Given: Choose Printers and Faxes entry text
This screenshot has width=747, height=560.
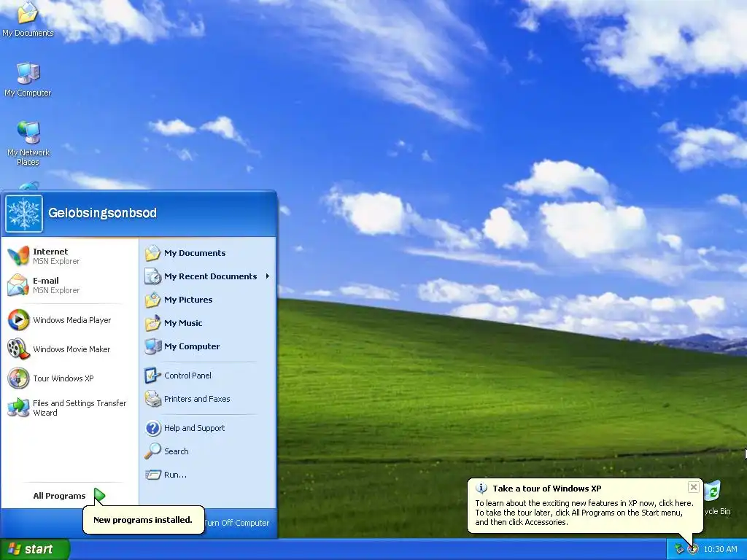Looking at the screenshot, I should 197,399.
